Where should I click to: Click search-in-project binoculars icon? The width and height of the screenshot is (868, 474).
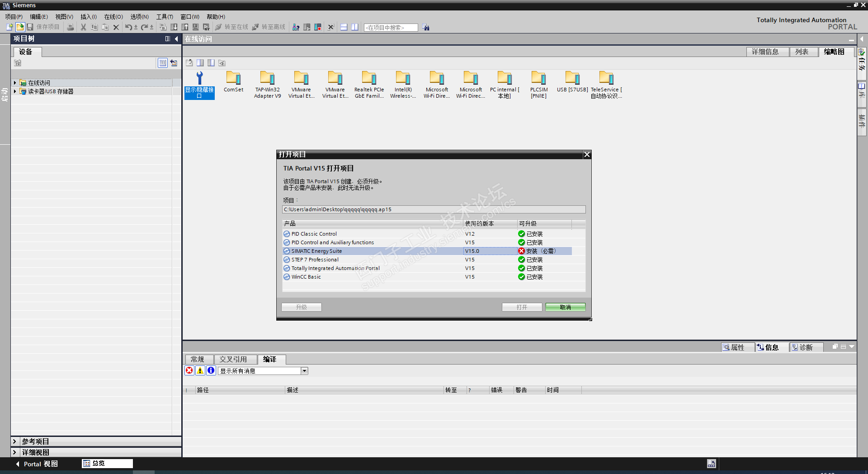coord(426,28)
